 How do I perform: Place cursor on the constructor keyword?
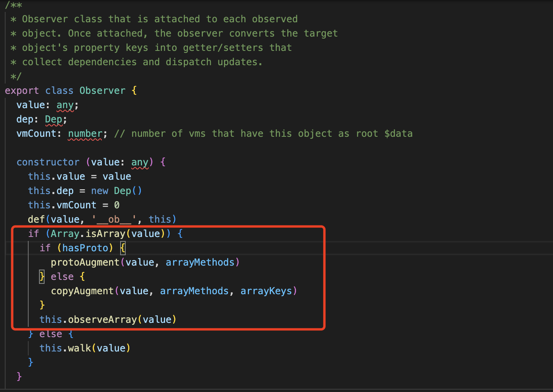pos(48,162)
